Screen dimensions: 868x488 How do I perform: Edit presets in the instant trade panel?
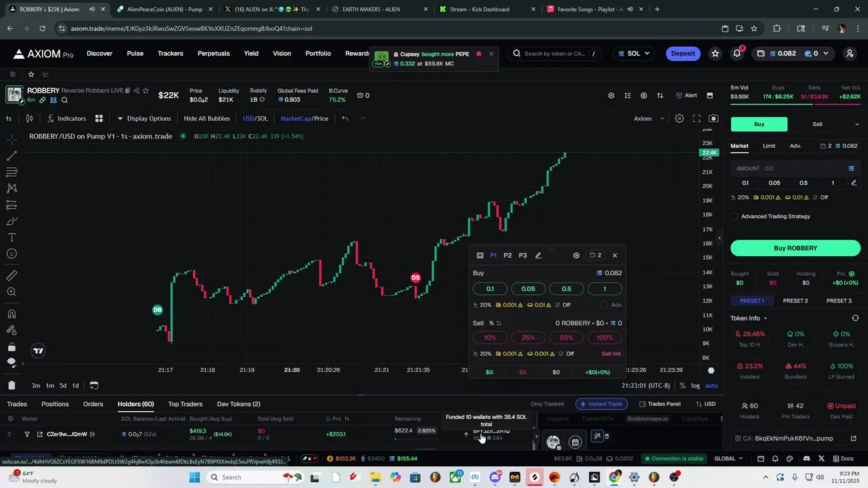(x=538, y=256)
